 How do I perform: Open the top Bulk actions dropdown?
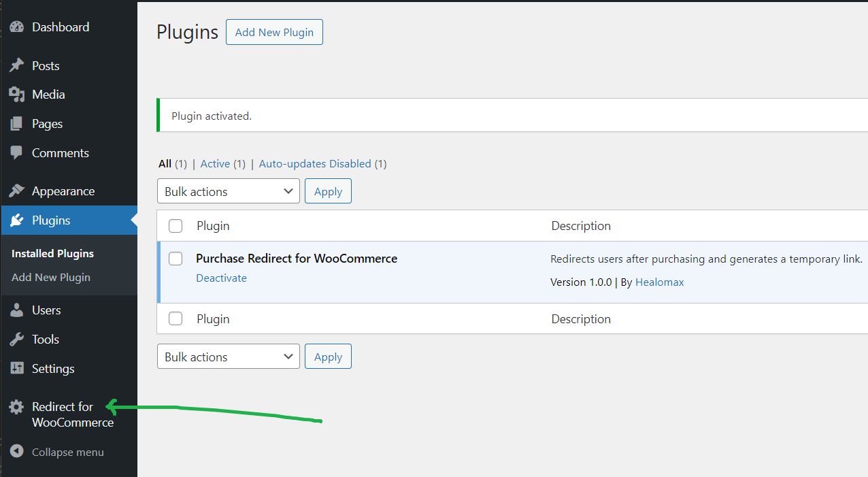229,191
